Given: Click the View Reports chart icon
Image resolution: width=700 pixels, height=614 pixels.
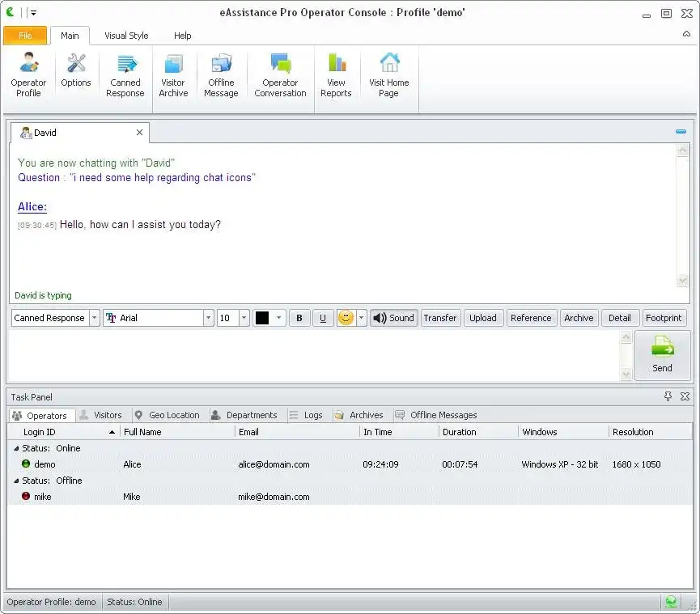Looking at the screenshot, I should point(336,65).
